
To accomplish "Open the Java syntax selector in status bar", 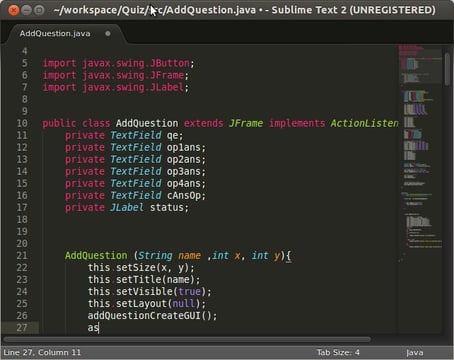I will [x=414, y=352].
